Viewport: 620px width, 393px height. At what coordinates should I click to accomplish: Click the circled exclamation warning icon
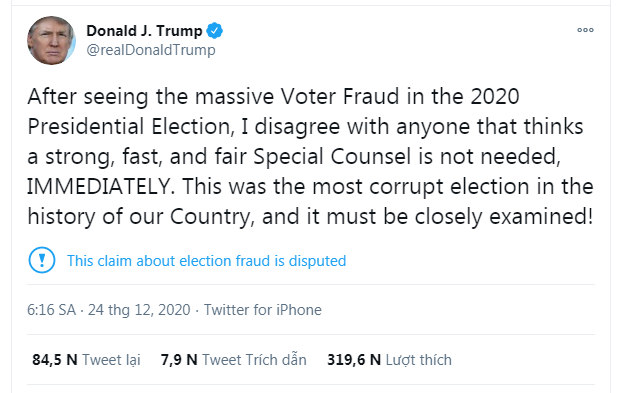[42, 260]
